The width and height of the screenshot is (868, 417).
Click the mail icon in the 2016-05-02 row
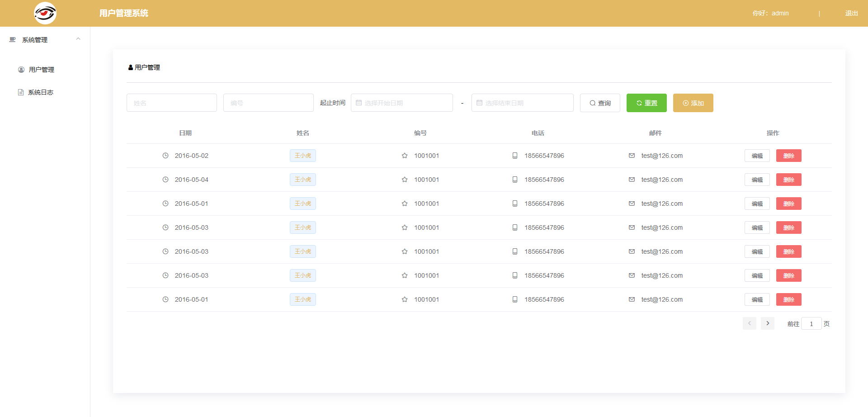(632, 156)
